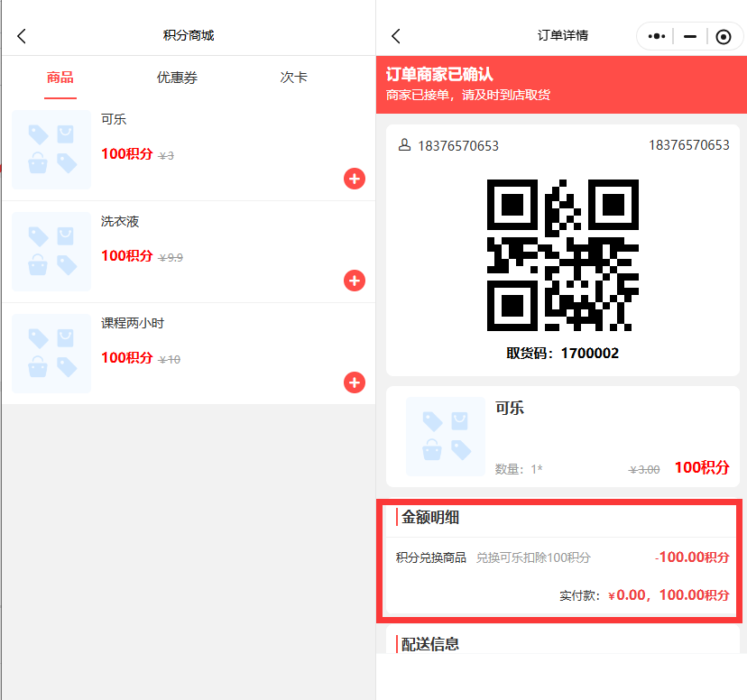
Task: Click the -100.00积分 deduction amount
Action: pos(692,557)
